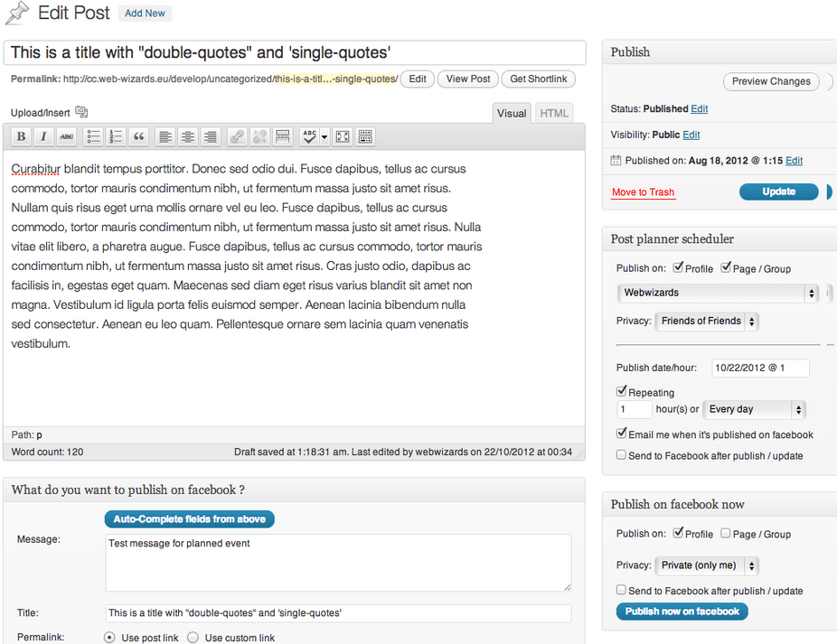Switch to Visual editor tab

click(512, 113)
